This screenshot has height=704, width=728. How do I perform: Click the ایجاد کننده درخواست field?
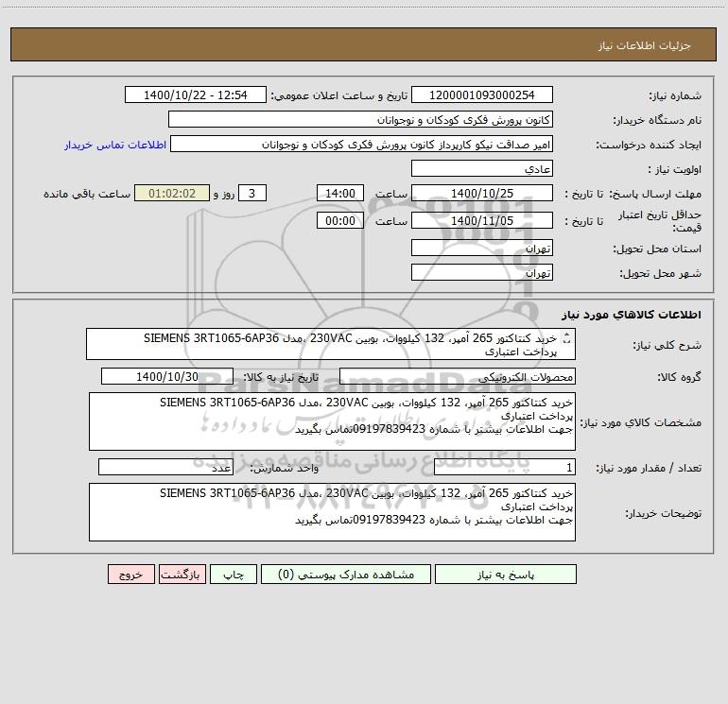(x=361, y=144)
